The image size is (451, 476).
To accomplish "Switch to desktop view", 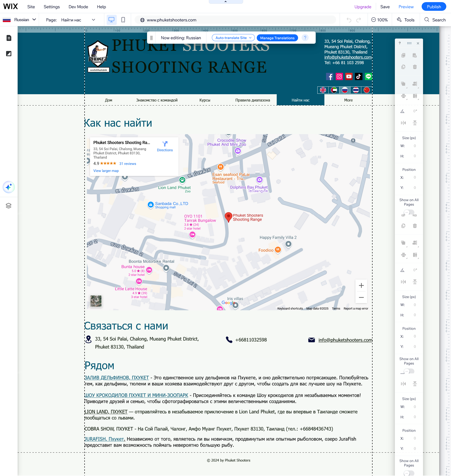I will [x=111, y=20].
